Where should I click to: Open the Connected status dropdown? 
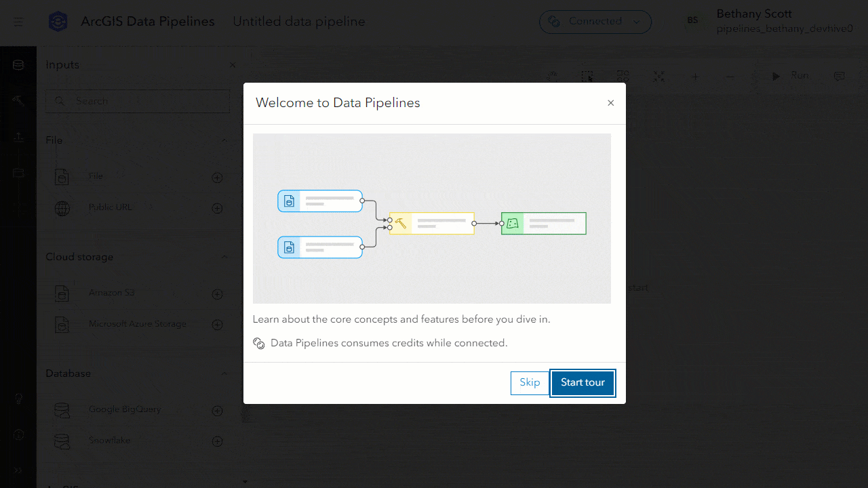[595, 22]
